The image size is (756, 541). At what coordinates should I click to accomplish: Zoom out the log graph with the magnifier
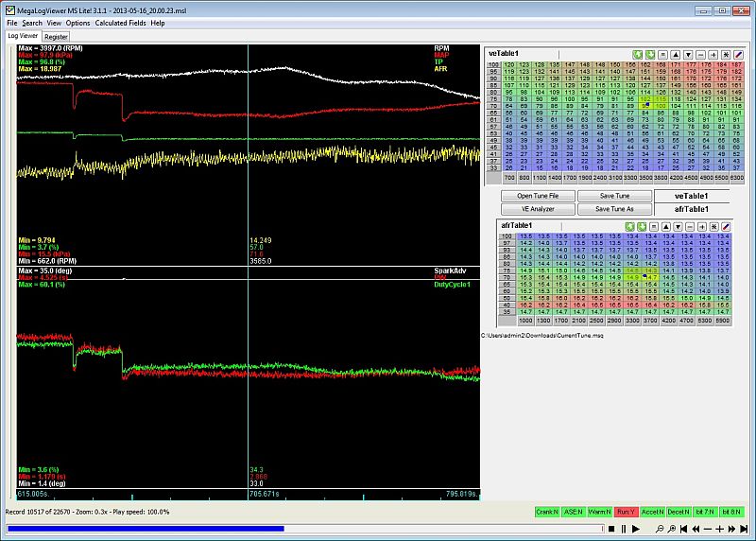pyautogui.click(x=660, y=529)
